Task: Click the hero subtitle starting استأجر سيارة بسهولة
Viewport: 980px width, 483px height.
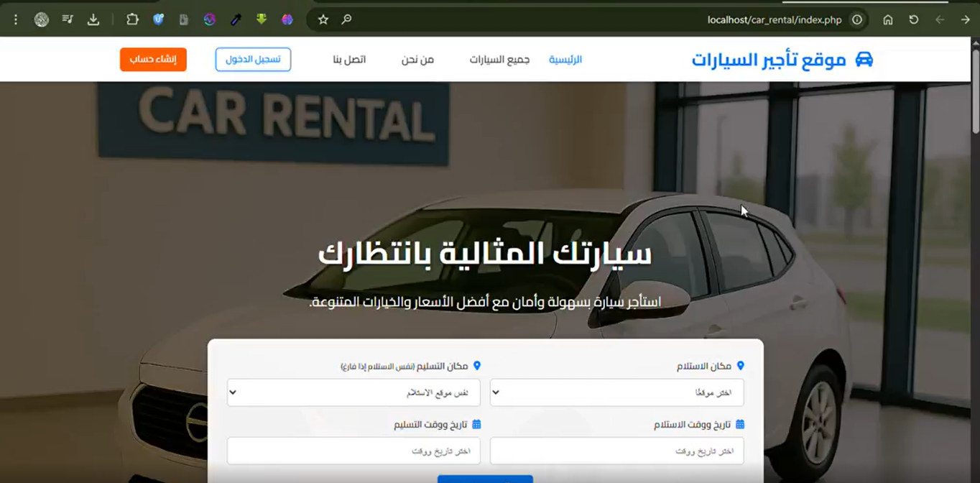Action: [x=485, y=302]
